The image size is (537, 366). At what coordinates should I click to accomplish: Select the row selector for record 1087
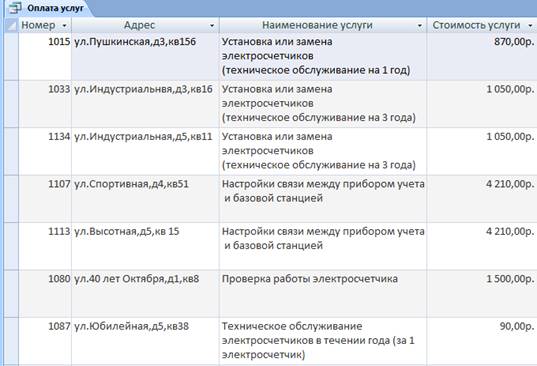(11, 341)
